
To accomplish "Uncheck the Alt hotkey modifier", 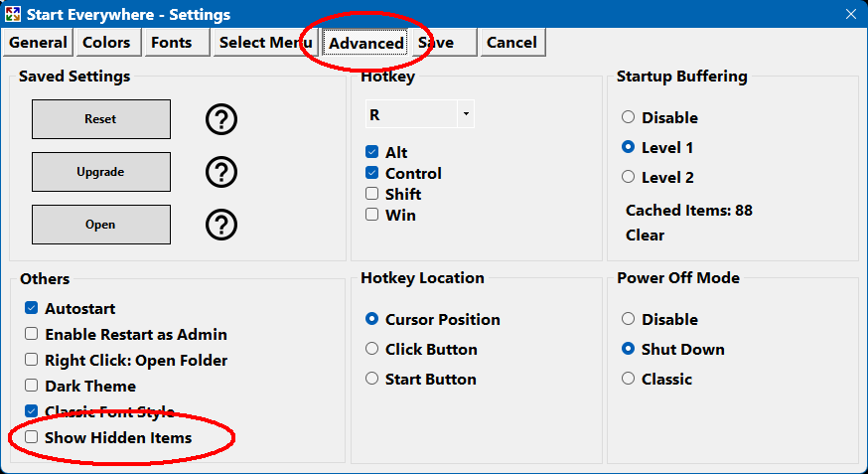I will pos(372,153).
